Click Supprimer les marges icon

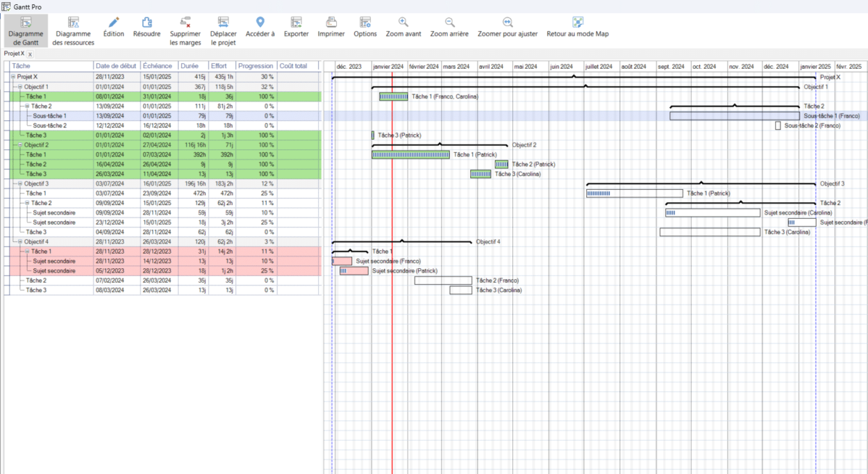click(185, 22)
